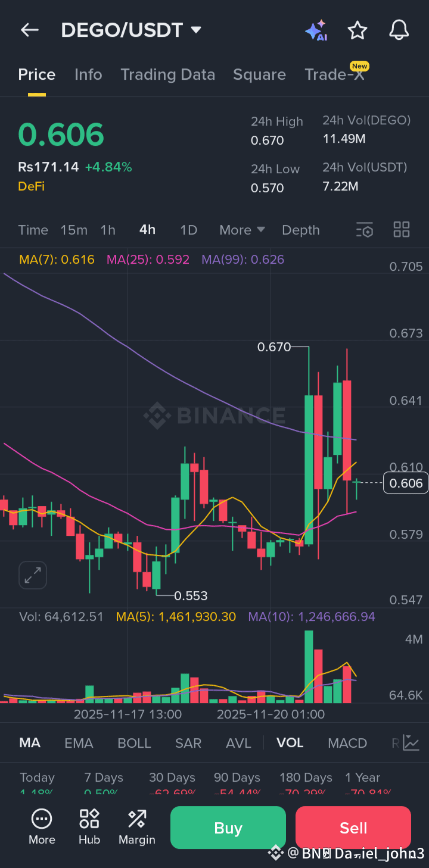Toggle the MACD sub-indicator
The image size is (429, 868).
(x=347, y=742)
